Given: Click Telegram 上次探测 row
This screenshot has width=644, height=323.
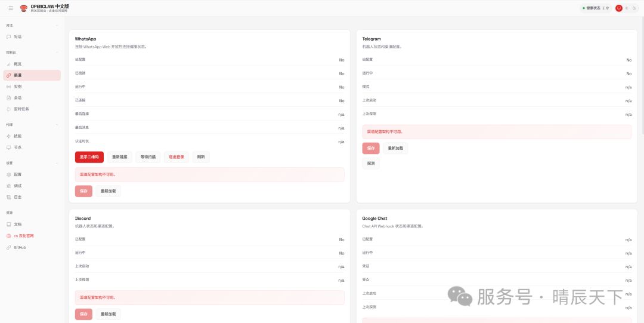Looking at the screenshot, I should click(497, 114).
